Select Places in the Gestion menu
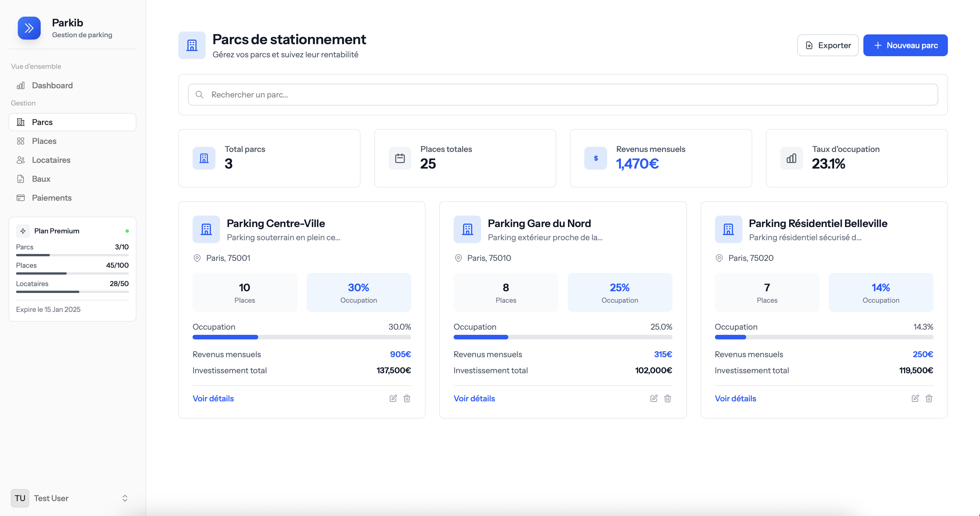 (x=44, y=141)
